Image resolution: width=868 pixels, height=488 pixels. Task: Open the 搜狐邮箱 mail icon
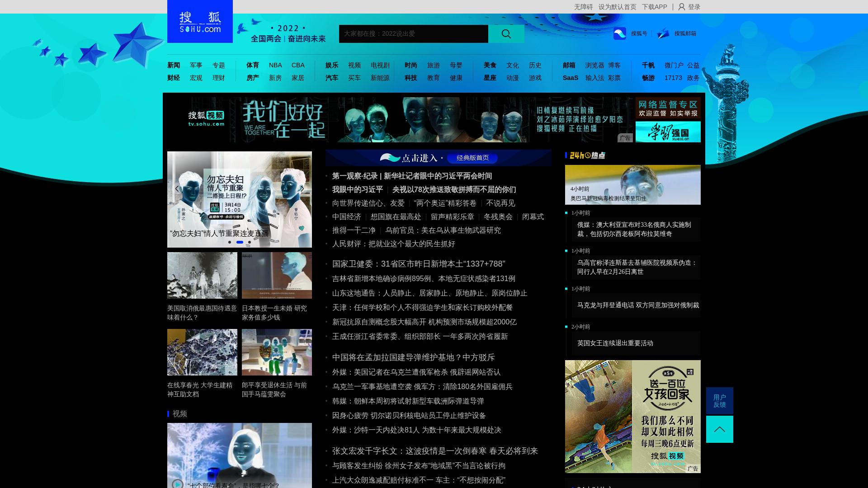pos(663,33)
